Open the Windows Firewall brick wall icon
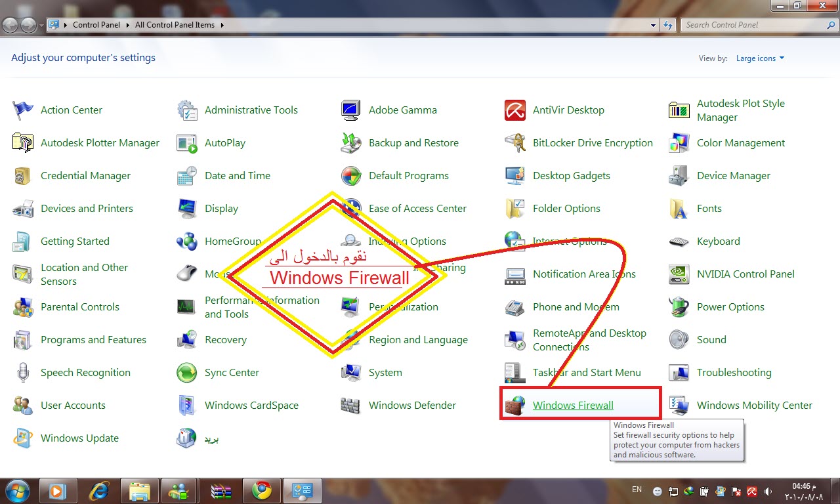 coord(515,406)
